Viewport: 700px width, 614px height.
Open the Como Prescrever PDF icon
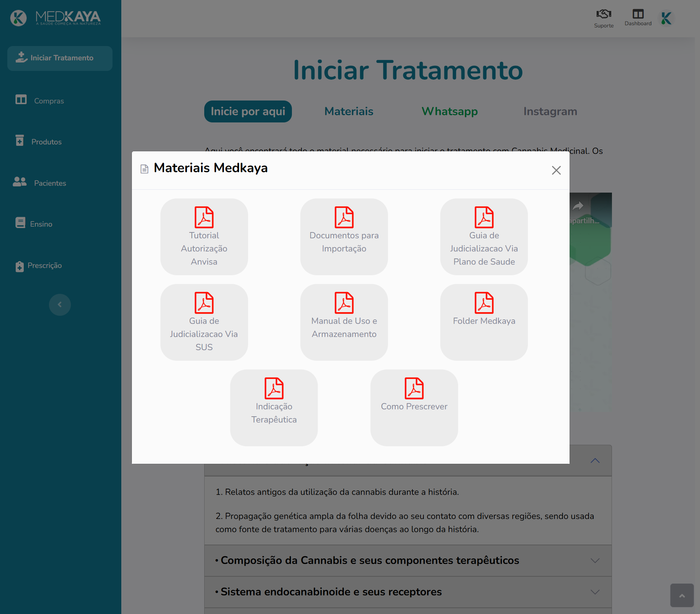pyautogui.click(x=414, y=389)
